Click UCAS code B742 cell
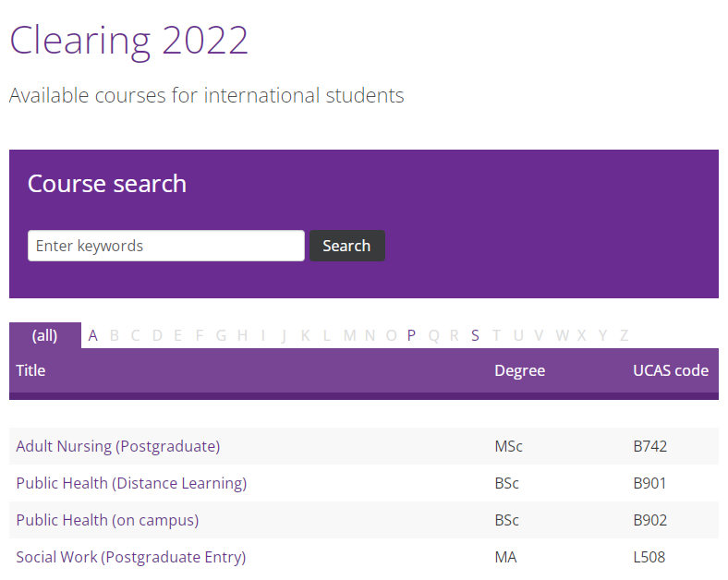This screenshot has height=580, width=728. (x=650, y=446)
